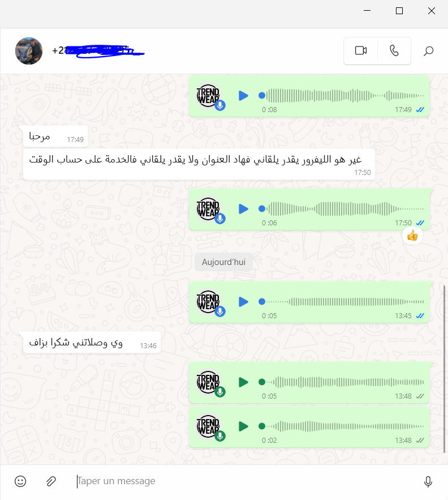Seek within the 0:02 voice message waveform
Screen dimensions: 448x500
pyautogui.click(x=343, y=426)
